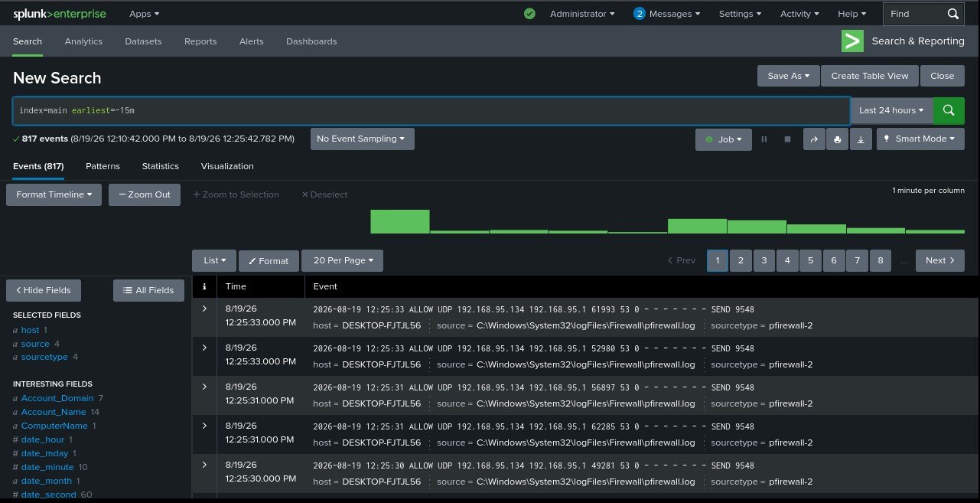Open the Job dropdown
The height and width of the screenshot is (503, 980).
coord(723,139)
